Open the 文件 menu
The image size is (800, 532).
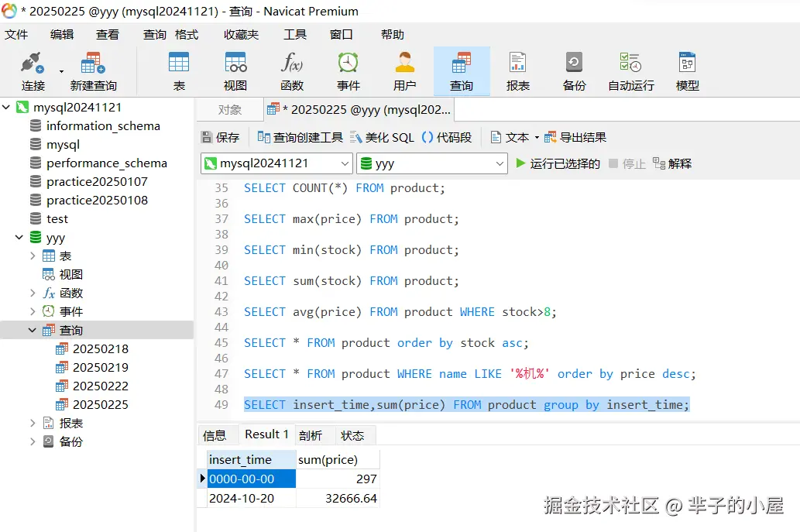tap(16, 35)
